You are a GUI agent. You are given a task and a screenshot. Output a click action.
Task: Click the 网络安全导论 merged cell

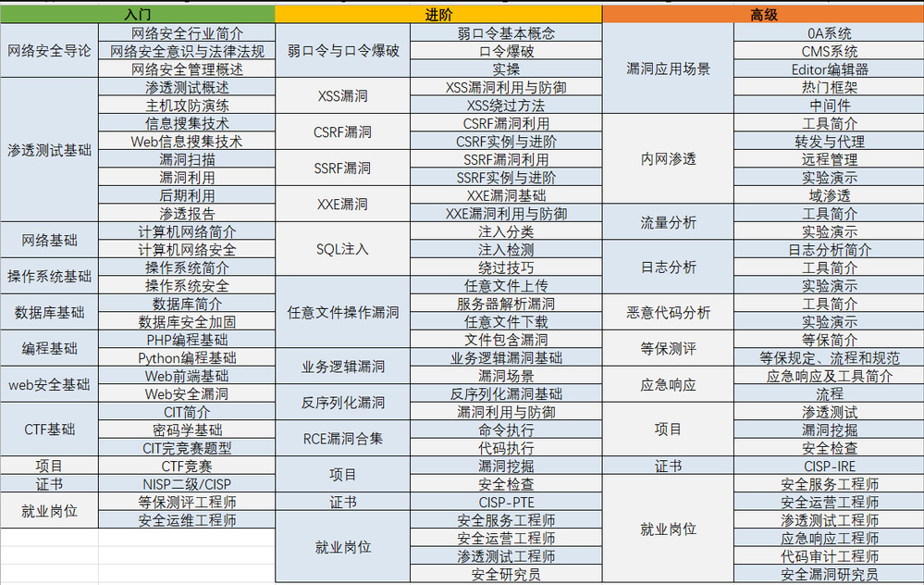[x=49, y=50]
